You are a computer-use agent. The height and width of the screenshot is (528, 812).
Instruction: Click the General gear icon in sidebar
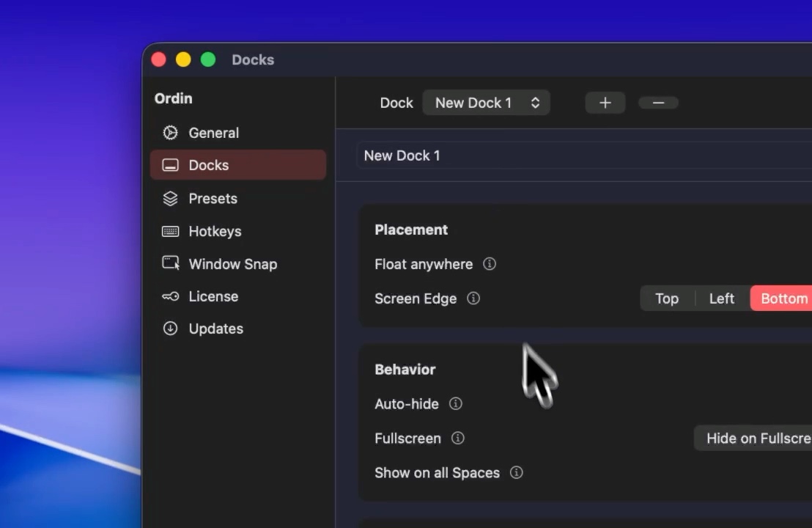tap(170, 133)
